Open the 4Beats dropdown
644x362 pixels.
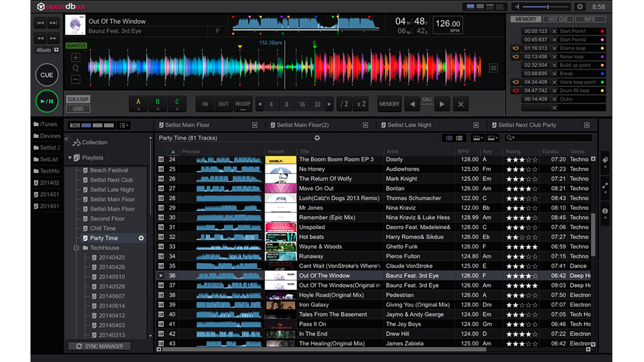point(56,50)
